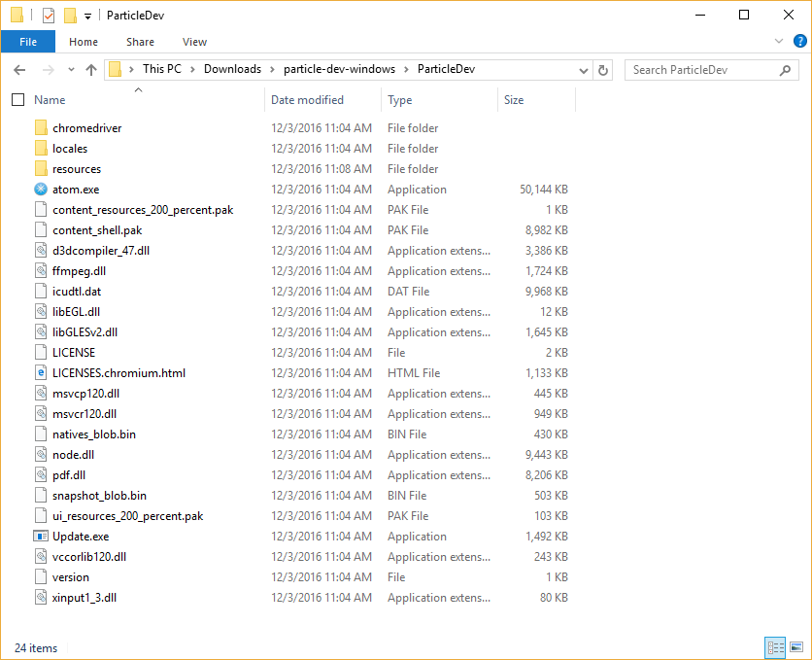
Task: Open the help question mark icon
Action: (x=799, y=41)
